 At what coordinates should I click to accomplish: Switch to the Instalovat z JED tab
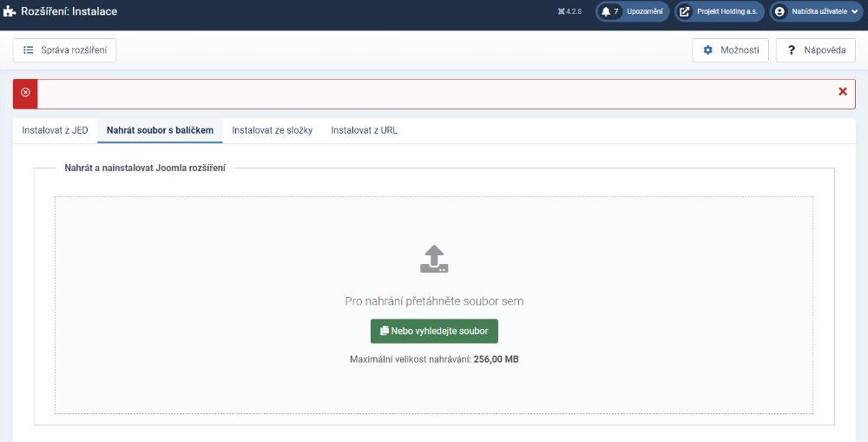click(x=55, y=130)
